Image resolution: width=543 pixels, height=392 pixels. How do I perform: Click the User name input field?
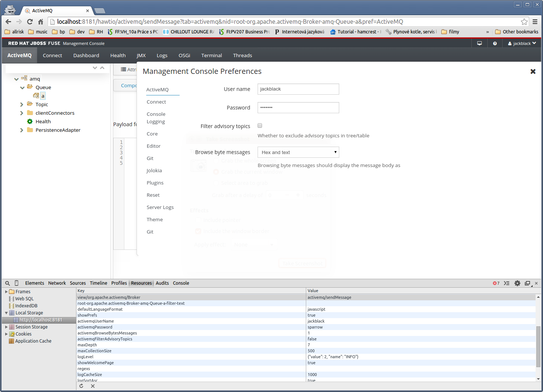click(298, 89)
